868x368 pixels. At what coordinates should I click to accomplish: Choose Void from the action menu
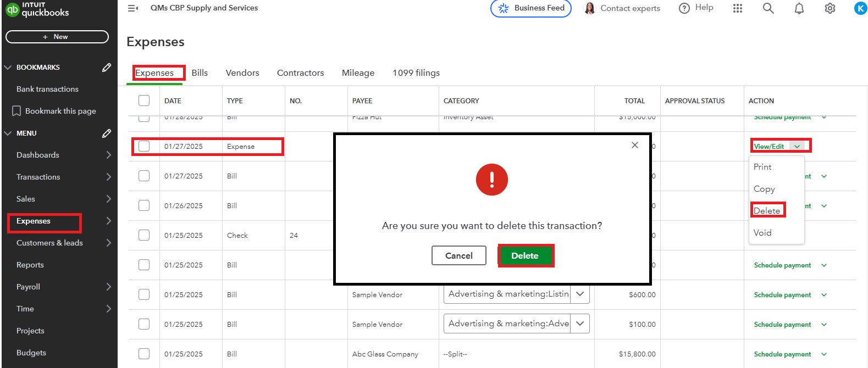coord(762,233)
